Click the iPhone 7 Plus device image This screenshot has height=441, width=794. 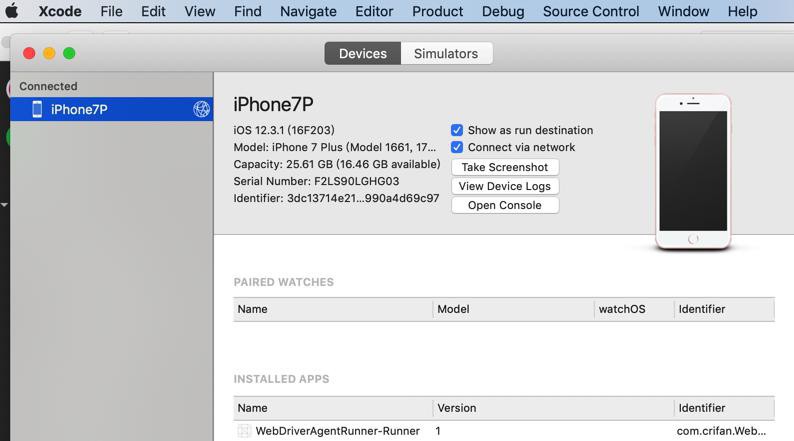[693, 171]
